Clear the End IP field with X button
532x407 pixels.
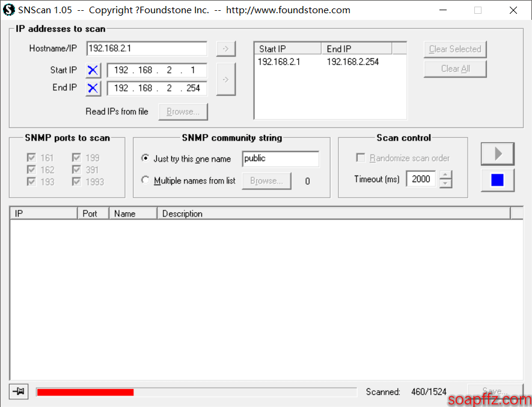(93, 88)
